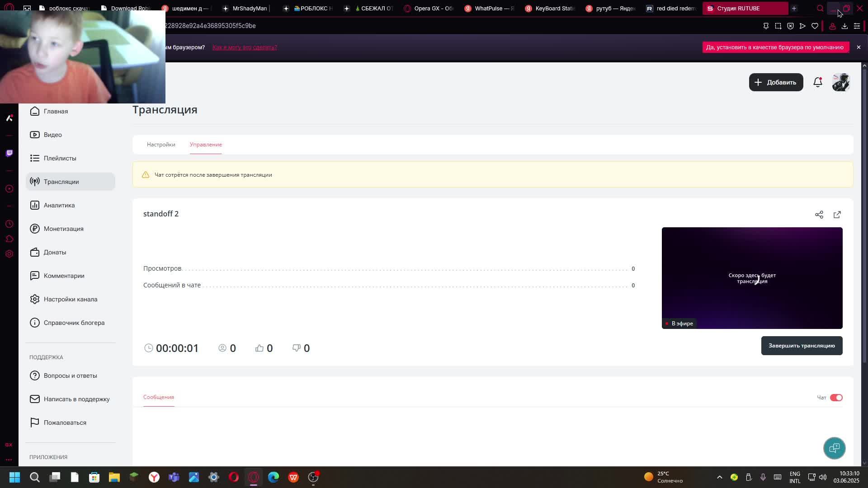868x488 pixels.
Task: Open stream in new window icon
Action: tap(837, 215)
